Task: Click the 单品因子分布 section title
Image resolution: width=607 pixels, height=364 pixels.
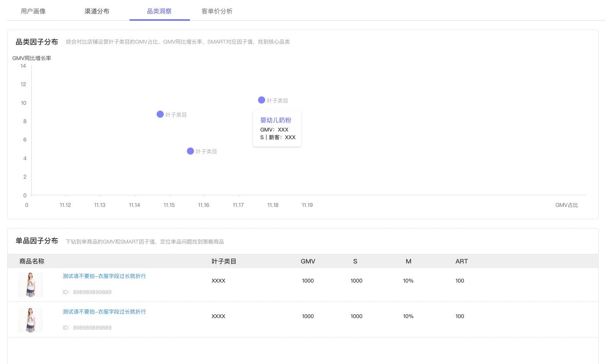Action: (x=37, y=240)
